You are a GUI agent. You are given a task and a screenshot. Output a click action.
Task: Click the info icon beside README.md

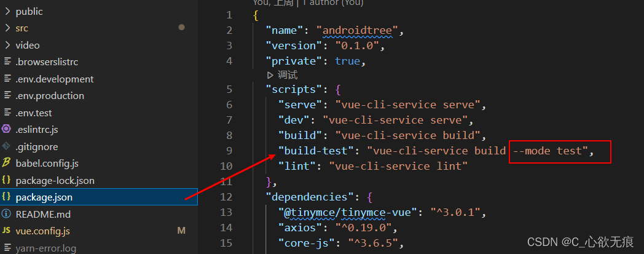coord(7,214)
